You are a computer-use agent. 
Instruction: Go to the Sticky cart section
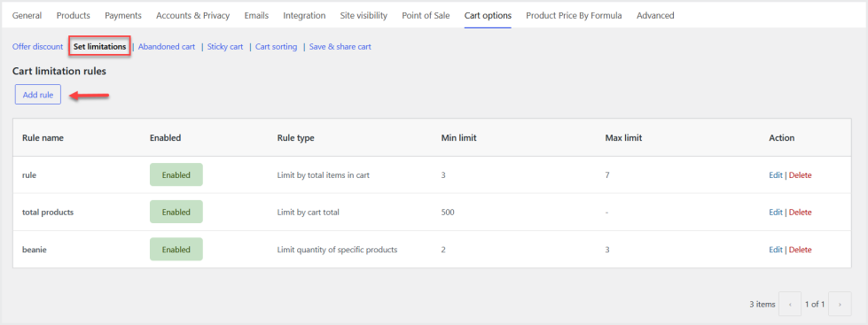(x=225, y=47)
